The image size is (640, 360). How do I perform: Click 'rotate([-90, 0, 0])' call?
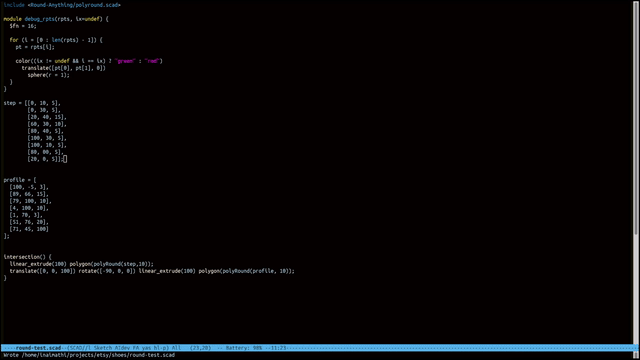[x=107, y=271]
